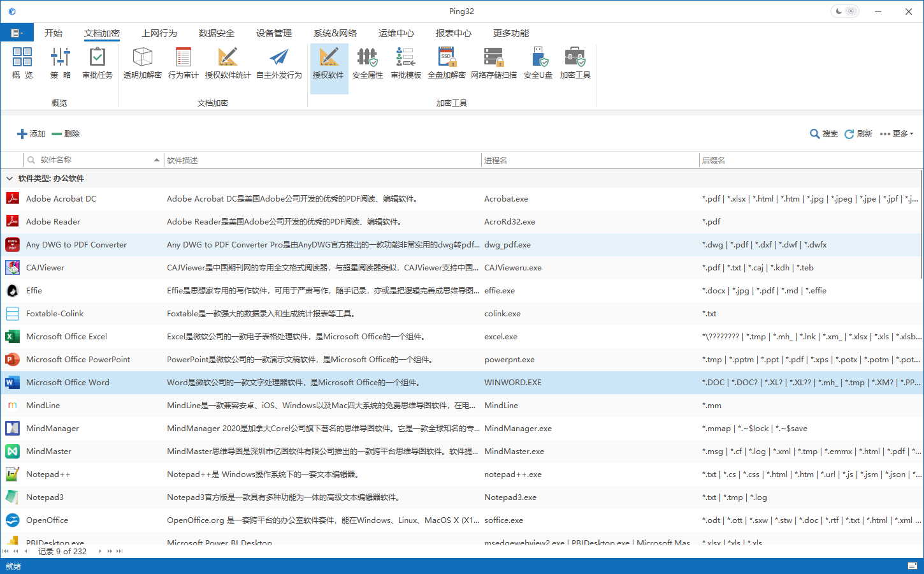
Task: Click the 删除 delete button
Action: click(66, 134)
